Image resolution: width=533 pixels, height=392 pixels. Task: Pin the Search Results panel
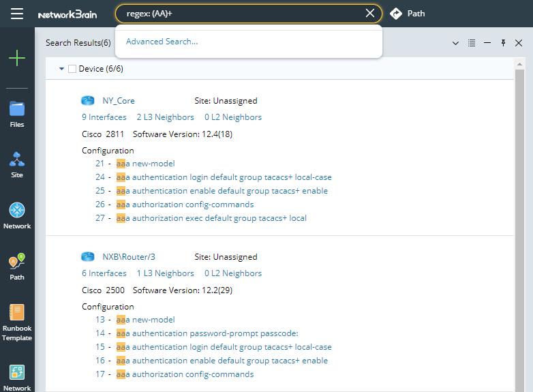504,43
